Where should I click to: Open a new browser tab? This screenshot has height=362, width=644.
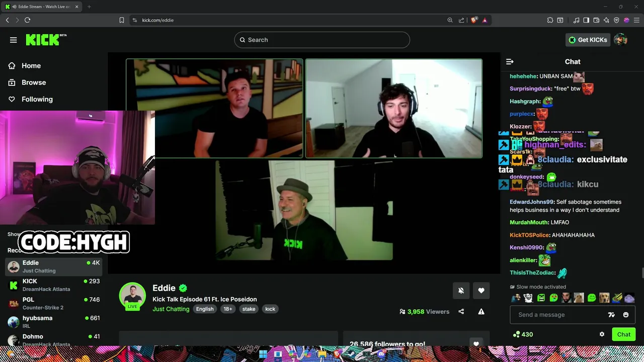[x=89, y=7]
